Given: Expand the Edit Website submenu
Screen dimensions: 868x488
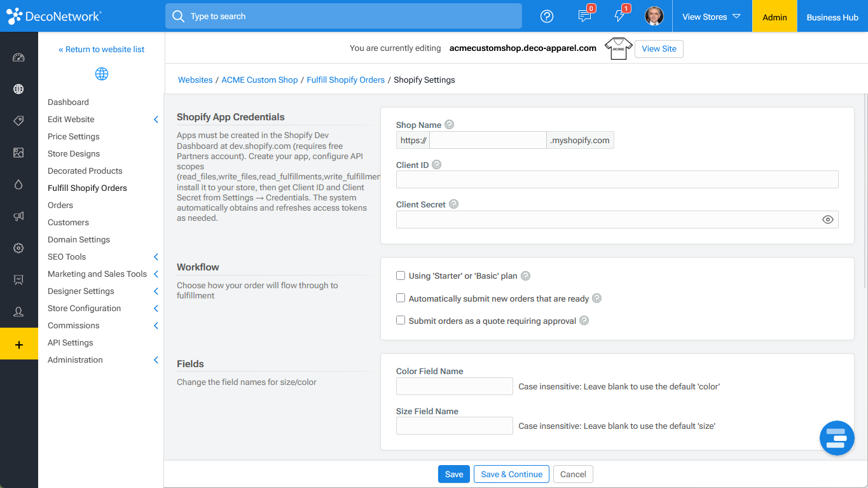Looking at the screenshot, I should pyautogui.click(x=156, y=120).
